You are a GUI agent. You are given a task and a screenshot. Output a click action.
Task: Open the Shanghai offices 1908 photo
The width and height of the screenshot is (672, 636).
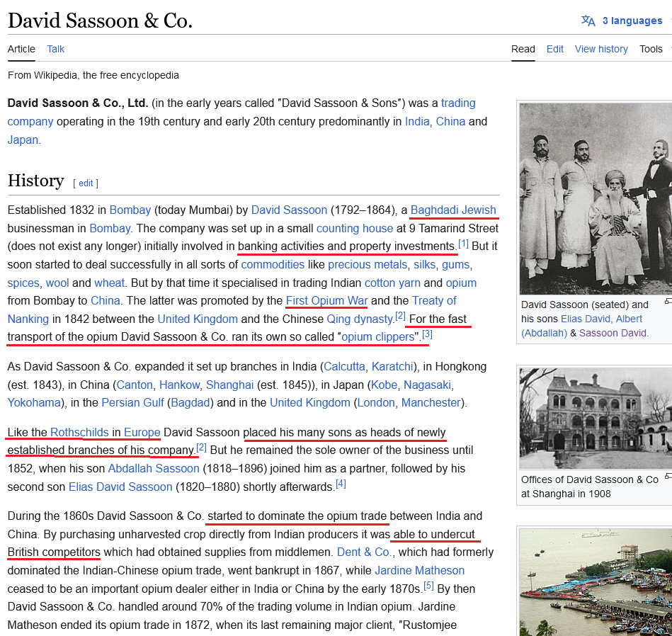click(596, 419)
